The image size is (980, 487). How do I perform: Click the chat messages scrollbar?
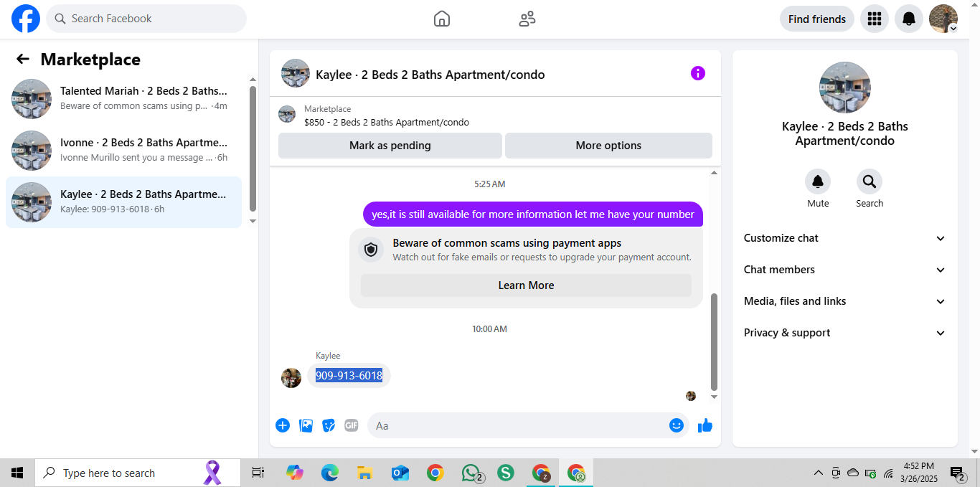714,341
